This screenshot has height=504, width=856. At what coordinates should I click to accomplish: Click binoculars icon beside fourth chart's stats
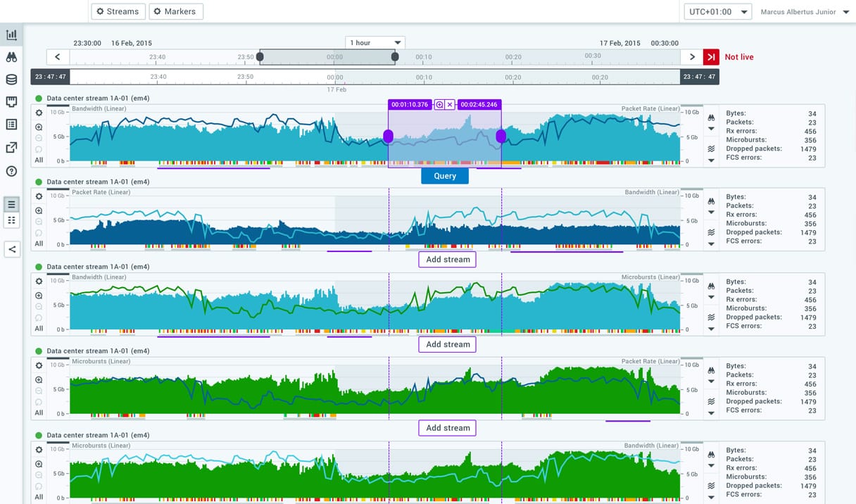(x=711, y=370)
